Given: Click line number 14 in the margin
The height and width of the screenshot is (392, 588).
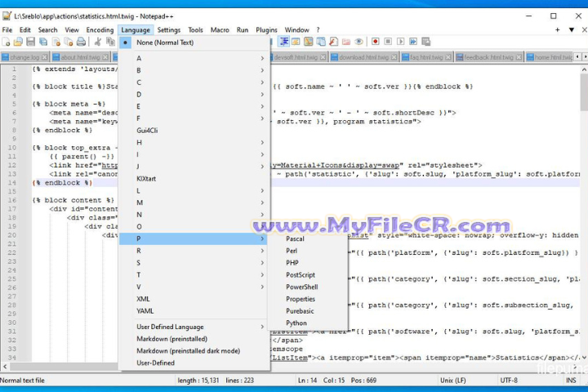Looking at the screenshot, I should 12,183.
